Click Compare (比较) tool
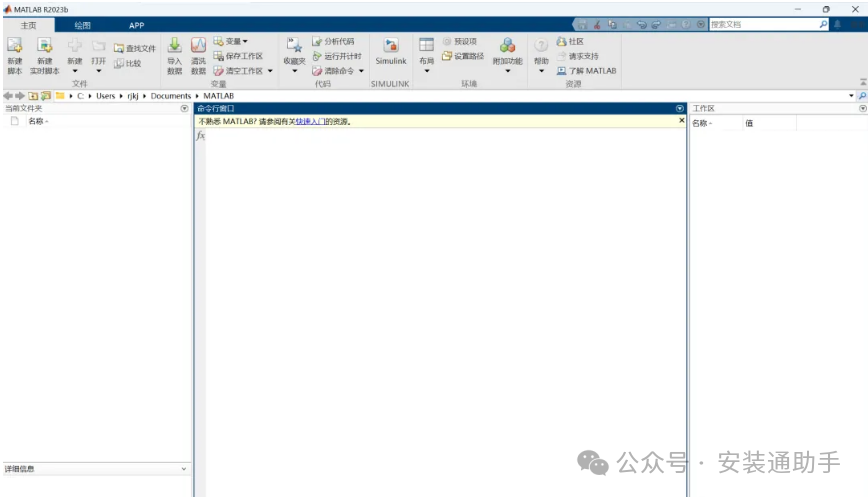 [128, 63]
